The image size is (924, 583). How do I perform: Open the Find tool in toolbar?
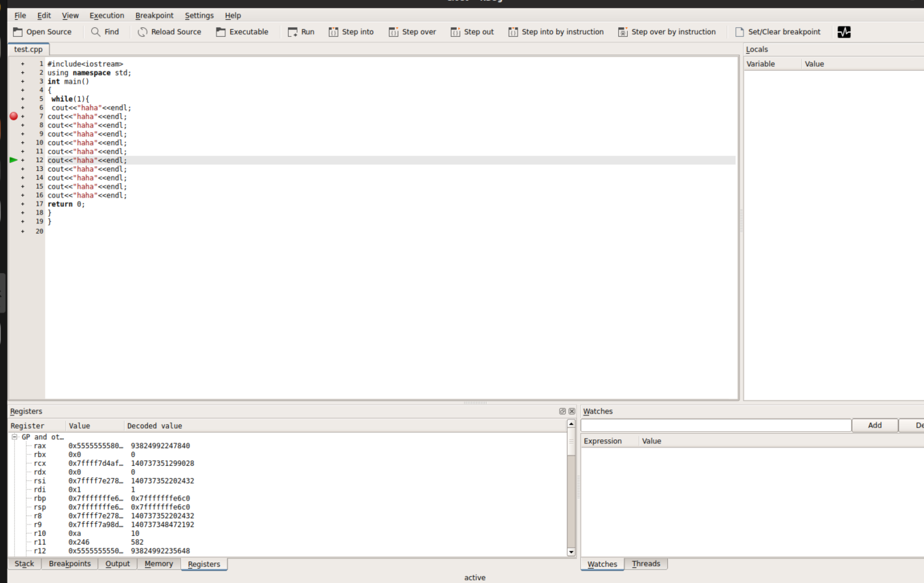[105, 32]
